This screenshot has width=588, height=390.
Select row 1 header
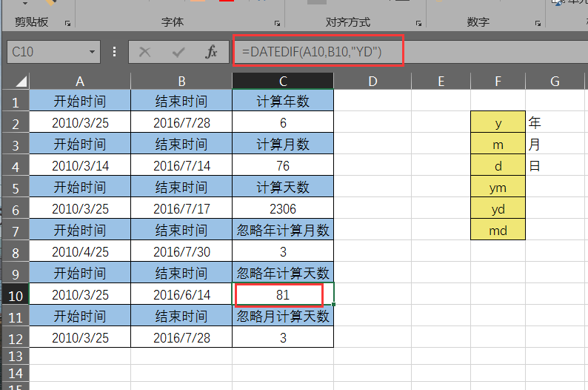click(x=16, y=102)
